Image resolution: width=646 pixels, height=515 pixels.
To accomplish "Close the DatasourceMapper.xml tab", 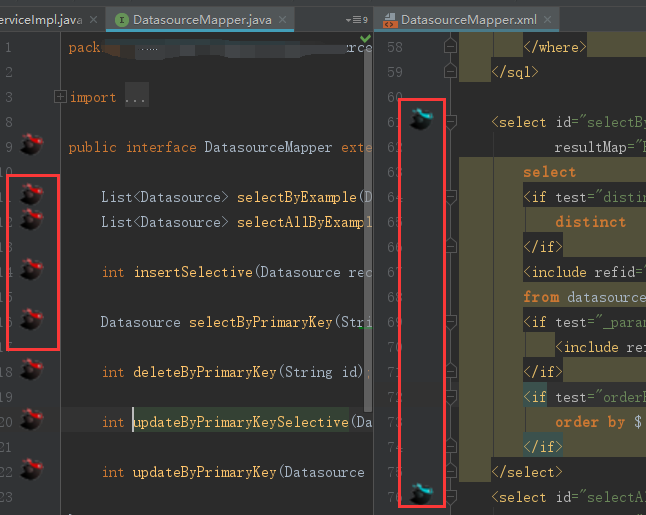I will [547, 19].
